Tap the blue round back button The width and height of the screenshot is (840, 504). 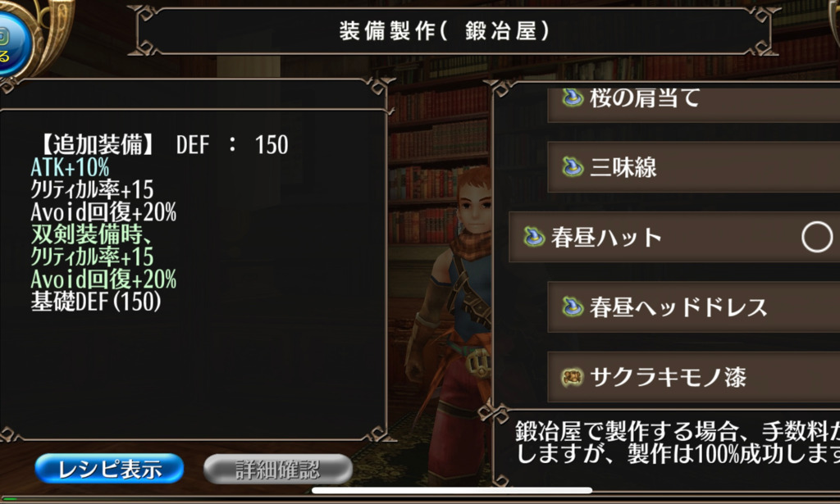coord(13,44)
